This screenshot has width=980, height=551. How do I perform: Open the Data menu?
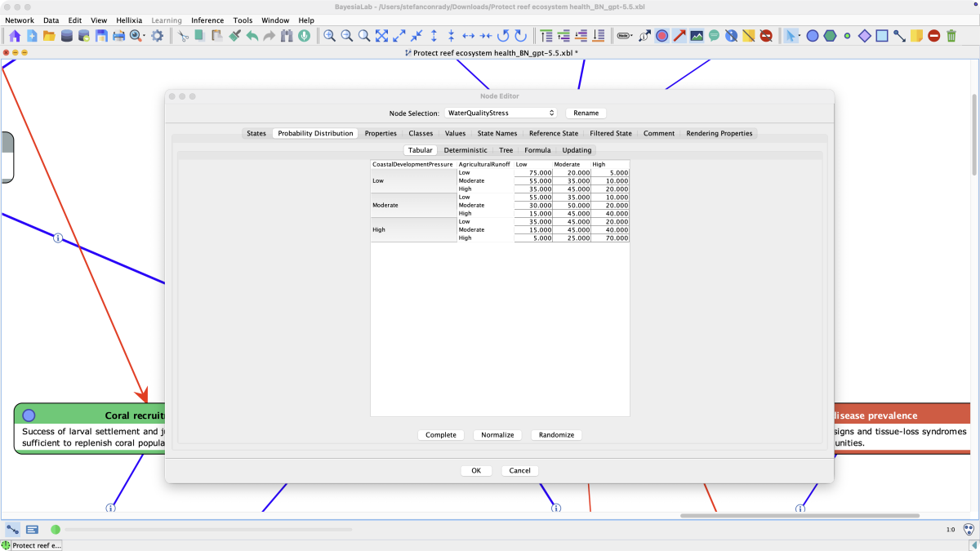pos(51,20)
